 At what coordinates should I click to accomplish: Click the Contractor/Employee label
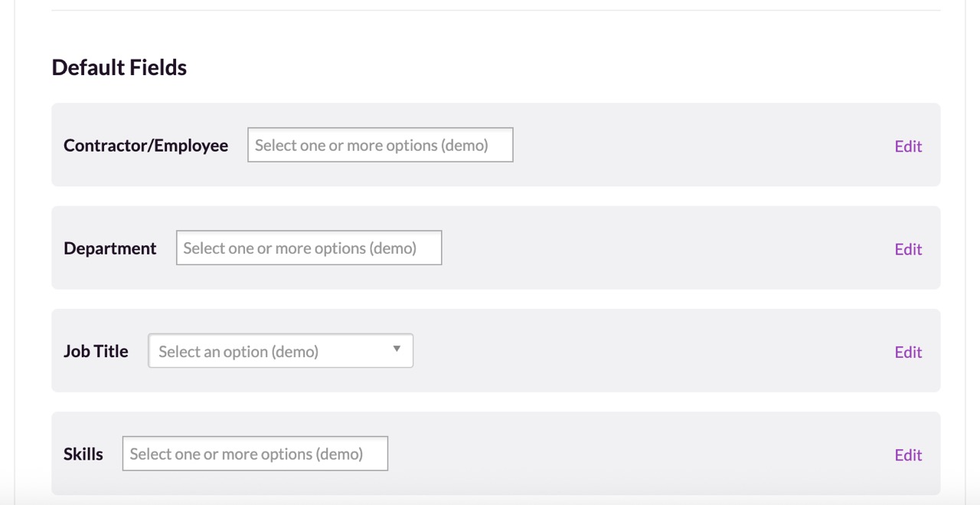tap(145, 146)
